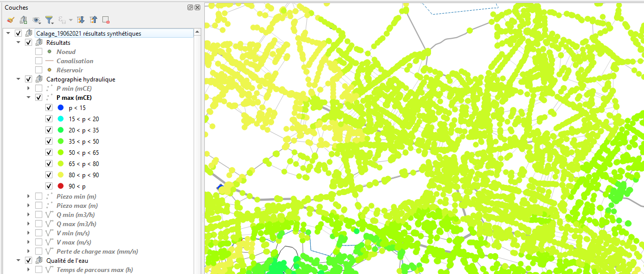Open the filter legend funnel icon

pyautogui.click(x=49, y=20)
